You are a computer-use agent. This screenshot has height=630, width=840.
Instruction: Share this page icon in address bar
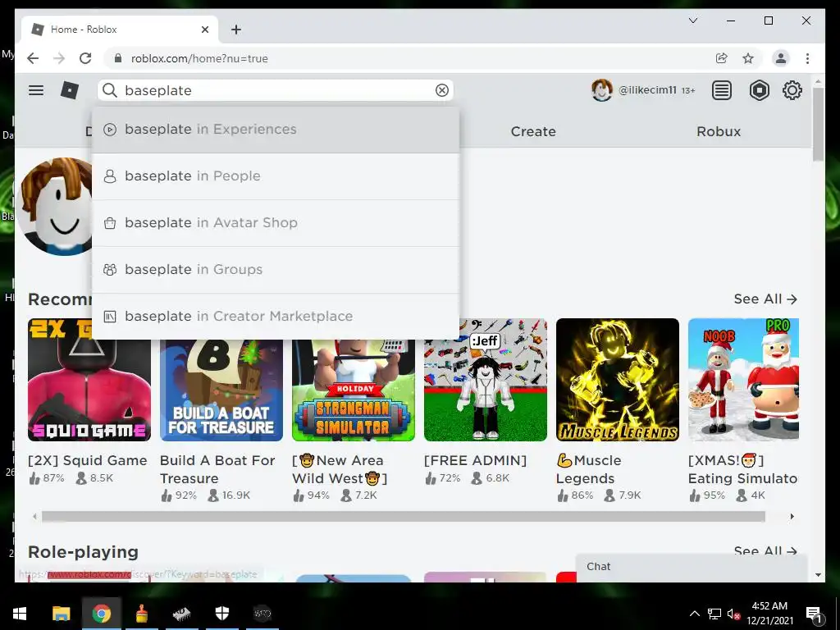(x=722, y=58)
